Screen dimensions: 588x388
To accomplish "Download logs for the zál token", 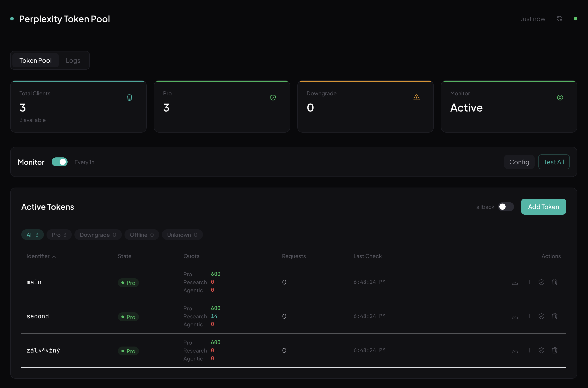I will [515, 350].
